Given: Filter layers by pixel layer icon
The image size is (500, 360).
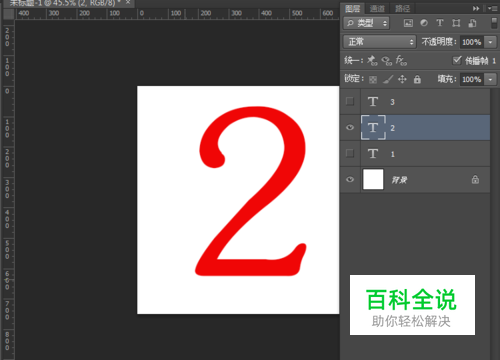Looking at the screenshot, I should coord(408,23).
